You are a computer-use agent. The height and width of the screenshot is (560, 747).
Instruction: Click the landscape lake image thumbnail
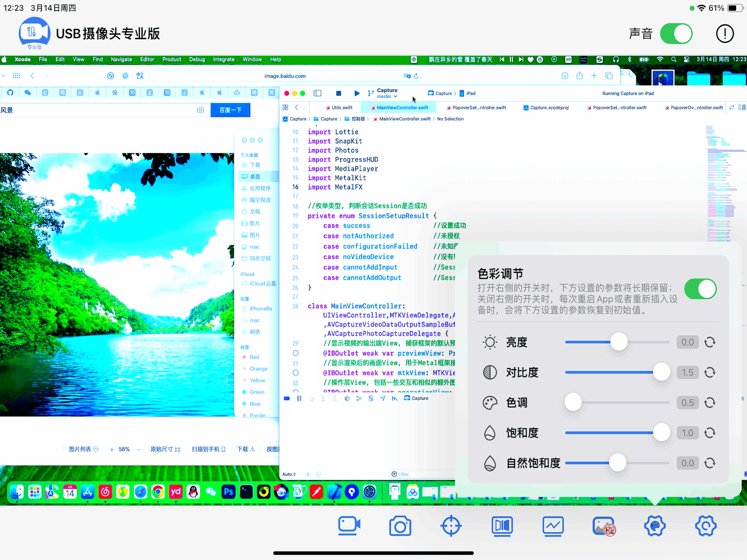click(117, 284)
